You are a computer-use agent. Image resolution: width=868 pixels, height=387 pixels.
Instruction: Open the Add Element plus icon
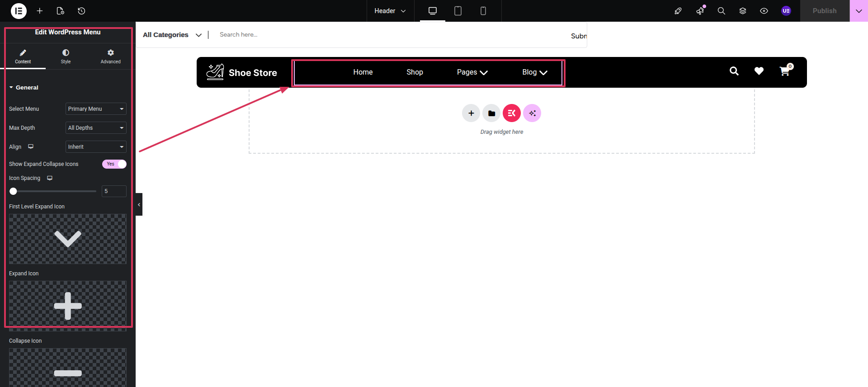click(40, 11)
